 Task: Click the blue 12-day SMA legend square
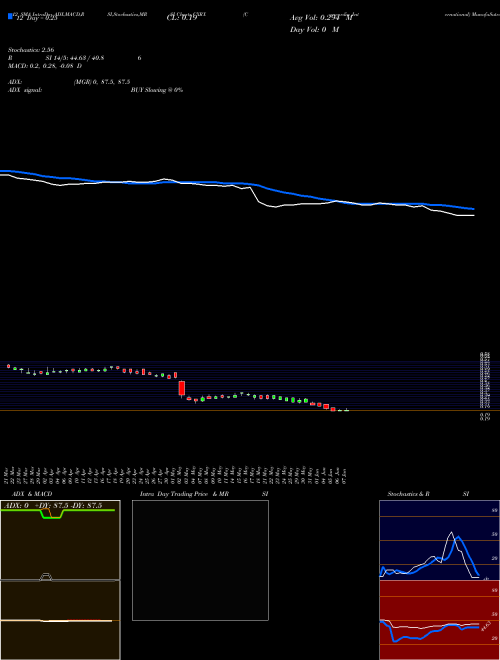point(10,16)
